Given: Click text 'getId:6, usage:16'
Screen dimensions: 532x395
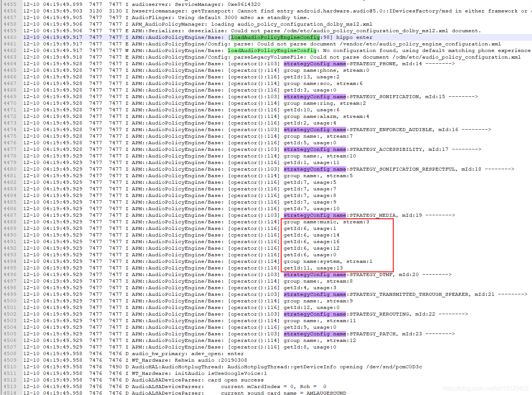Looking at the screenshot, I should [311, 242].
